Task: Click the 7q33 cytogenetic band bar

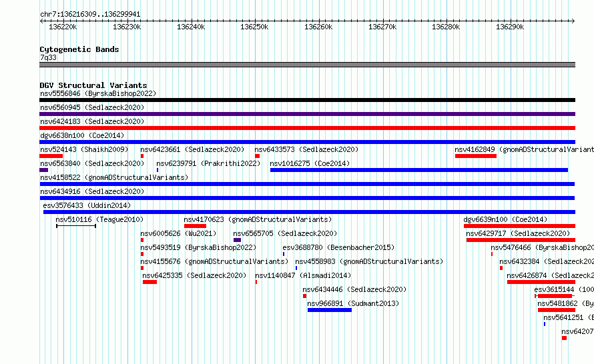Action: (307, 65)
